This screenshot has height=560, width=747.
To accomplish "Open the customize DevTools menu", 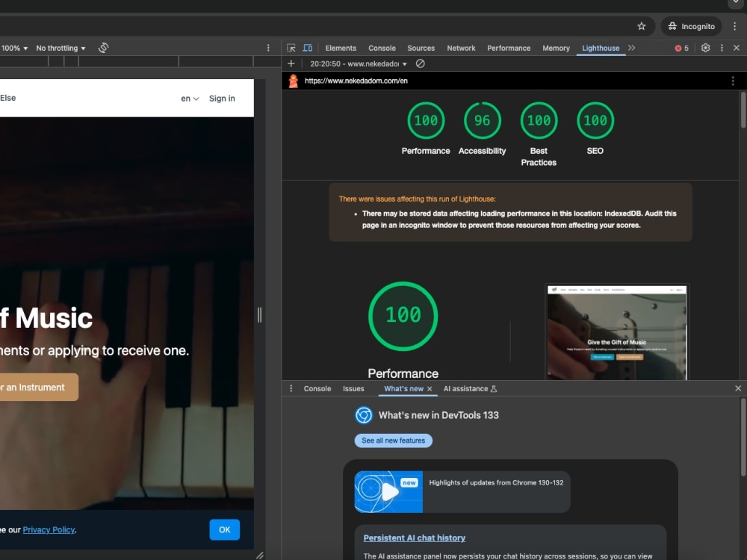I will coord(722,48).
